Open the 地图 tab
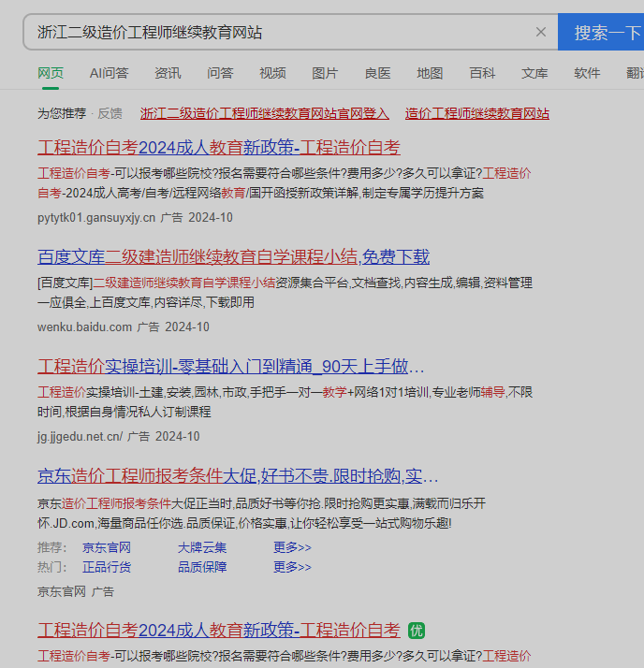 click(x=430, y=73)
